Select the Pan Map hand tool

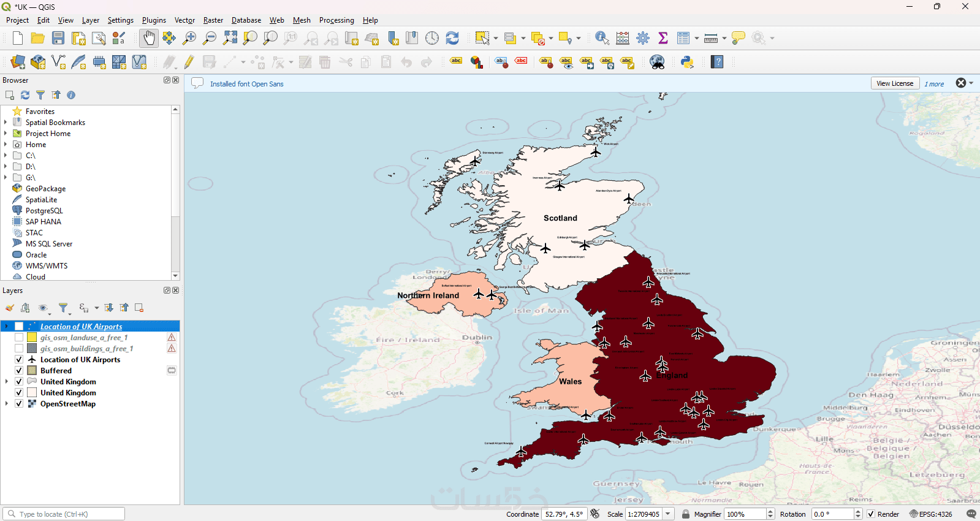148,38
